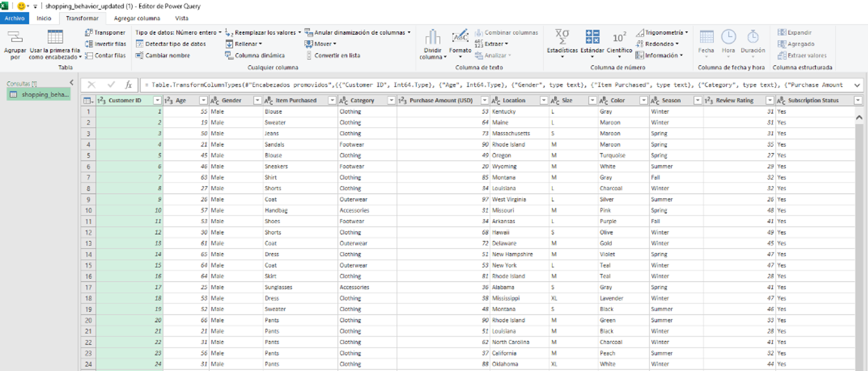
Task: Click Combinar columnas
Action: 506,33
